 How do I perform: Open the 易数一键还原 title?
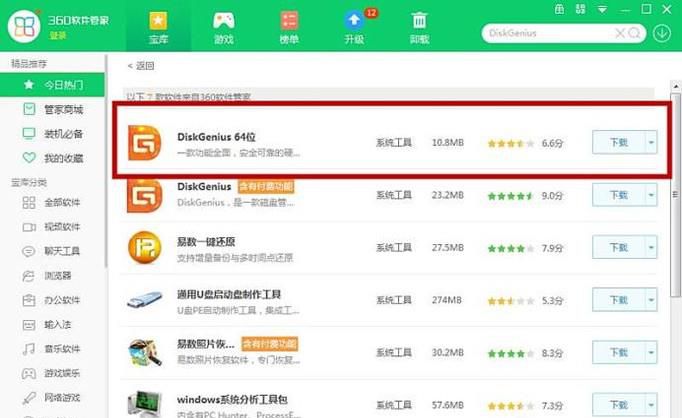pos(206,241)
